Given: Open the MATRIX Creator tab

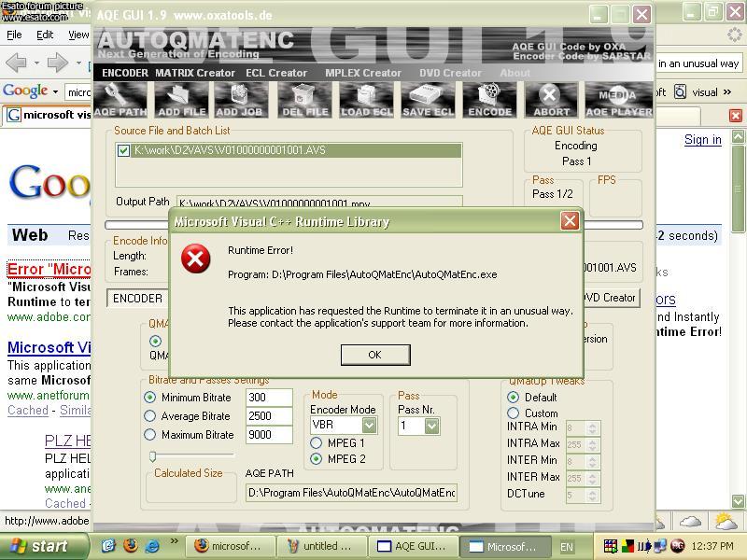Looking at the screenshot, I should 195,73.
